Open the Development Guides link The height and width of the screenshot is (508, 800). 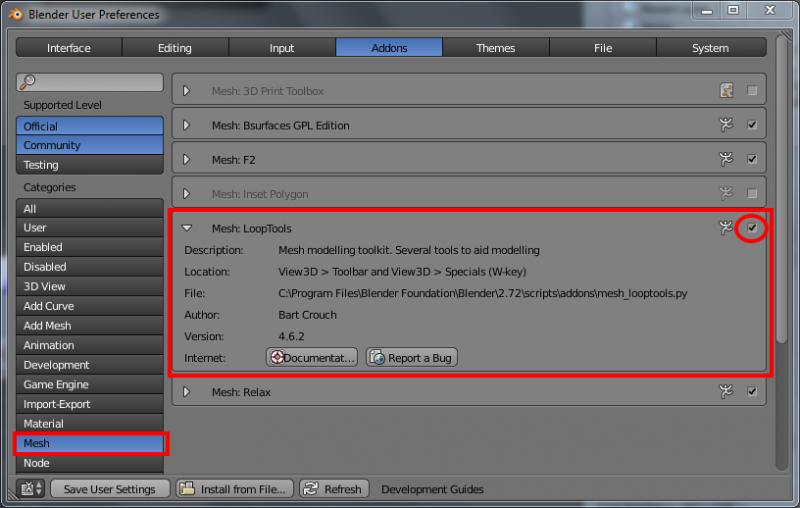pos(432,489)
